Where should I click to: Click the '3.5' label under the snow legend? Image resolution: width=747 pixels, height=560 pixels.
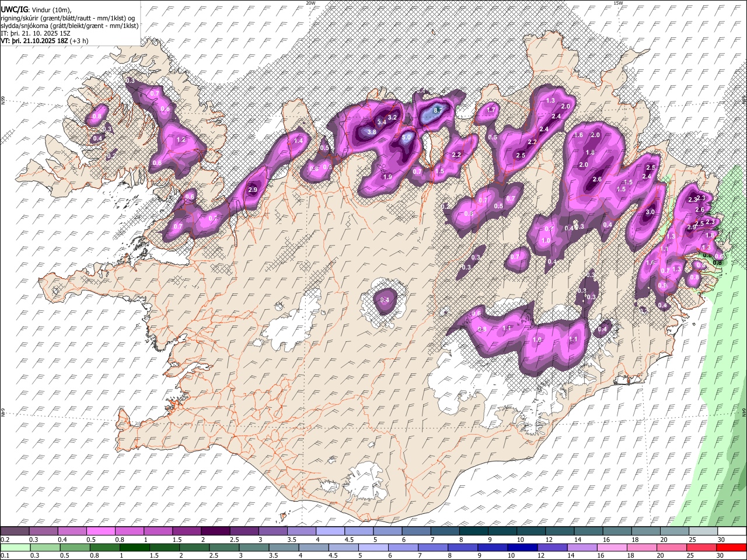pos(292,540)
